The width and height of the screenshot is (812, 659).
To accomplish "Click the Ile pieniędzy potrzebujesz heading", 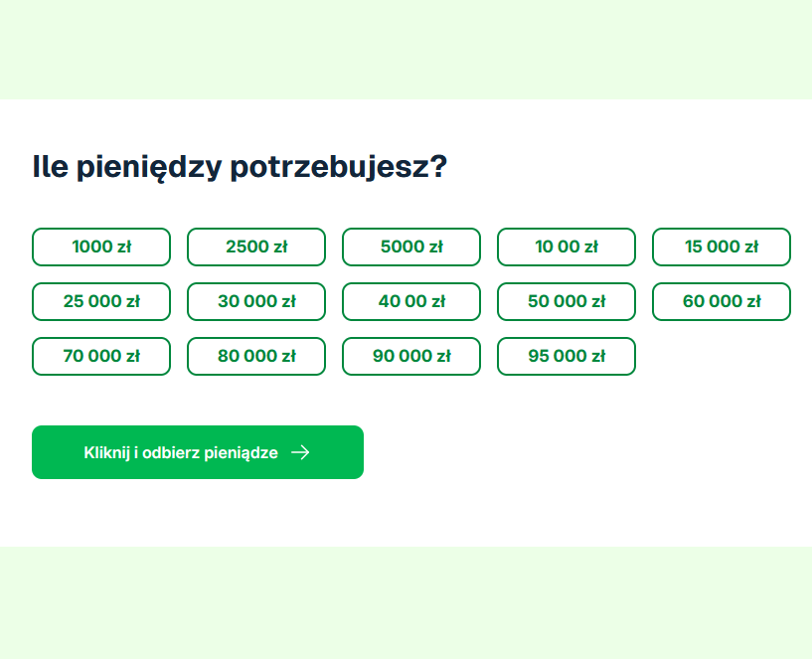I will 242,166.
